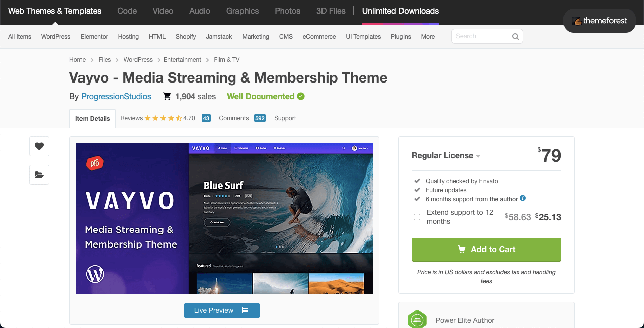Select Web Themes & Templates menu
Image resolution: width=644 pixels, height=328 pixels.
(54, 11)
